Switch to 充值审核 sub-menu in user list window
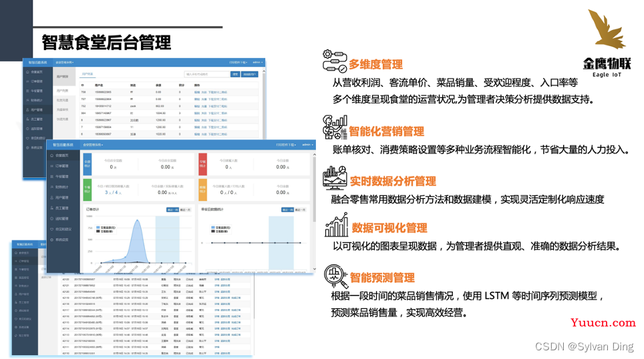 [x=62, y=109]
